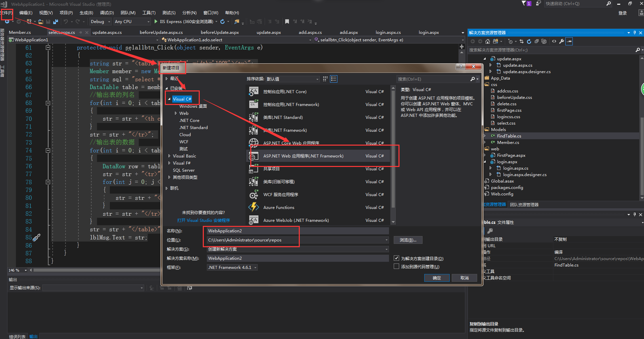Switch to the Team Explorer tab

(524, 205)
